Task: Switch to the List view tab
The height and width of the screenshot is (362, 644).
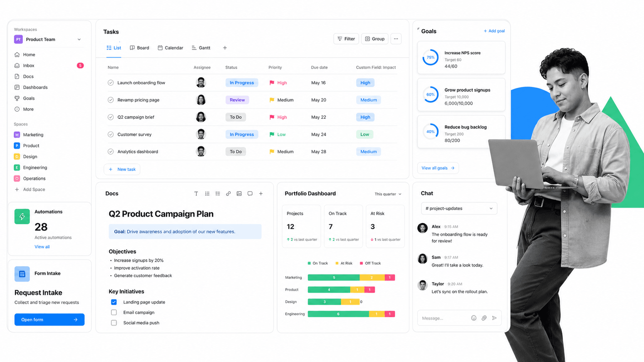Action: click(114, 48)
